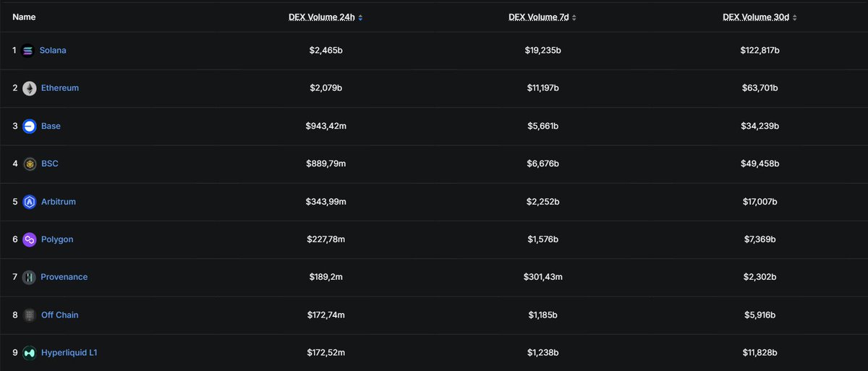Click the Ethereum chain logo icon
Viewport: 868px width, 371px height.
pyautogui.click(x=29, y=88)
